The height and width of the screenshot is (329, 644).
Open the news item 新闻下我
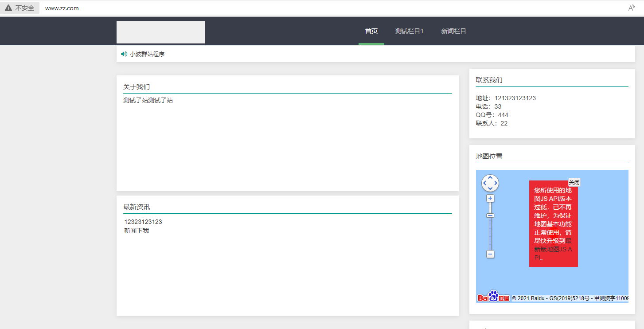point(137,231)
